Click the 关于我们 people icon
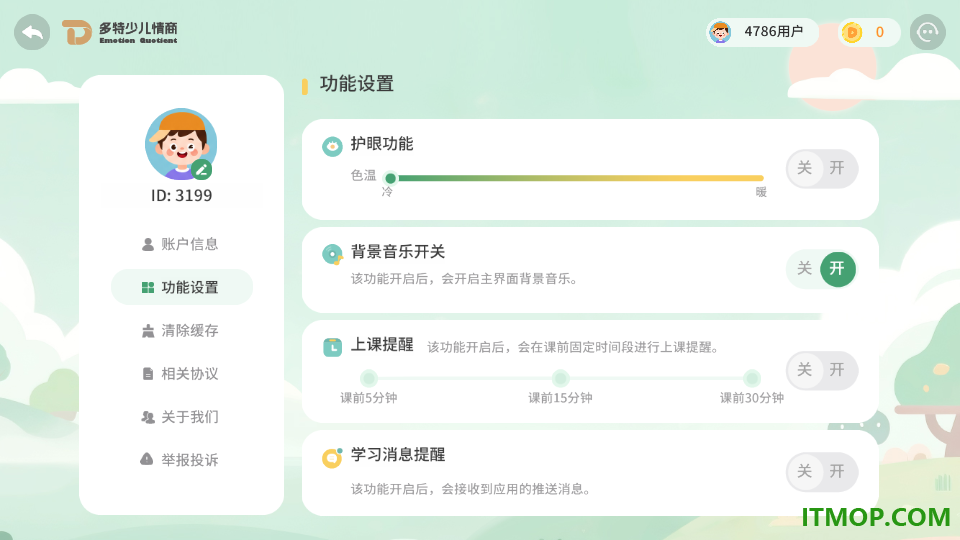The image size is (960, 540). click(x=148, y=417)
